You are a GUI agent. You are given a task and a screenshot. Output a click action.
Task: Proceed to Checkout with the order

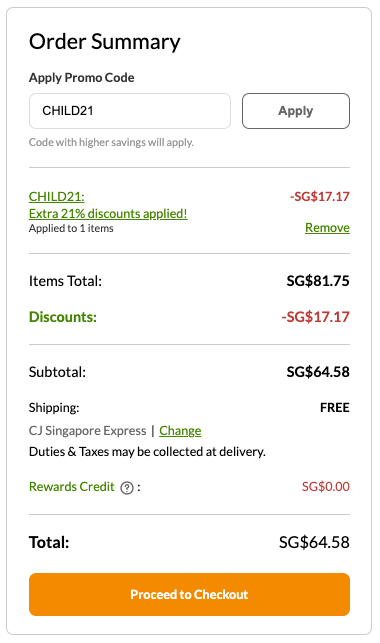point(189,594)
